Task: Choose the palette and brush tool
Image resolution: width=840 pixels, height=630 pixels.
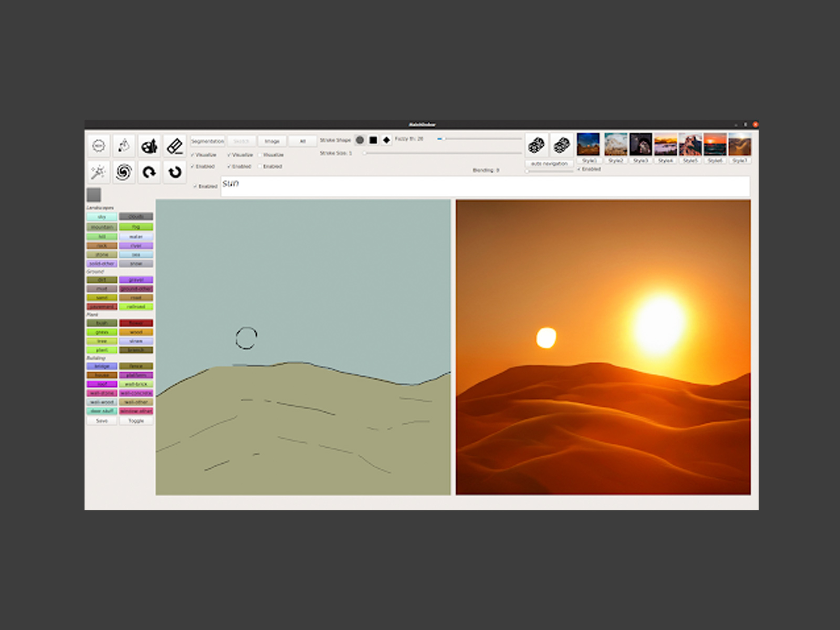Action: coord(149,145)
